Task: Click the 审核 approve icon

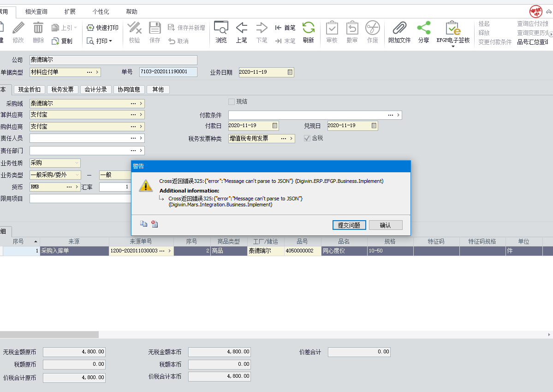Action: pos(332,28)
